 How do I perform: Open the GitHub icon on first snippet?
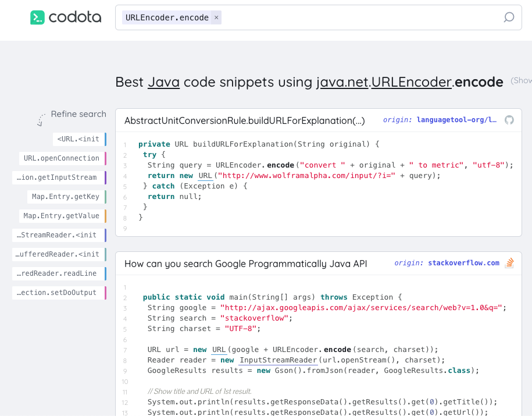[509, 120]
